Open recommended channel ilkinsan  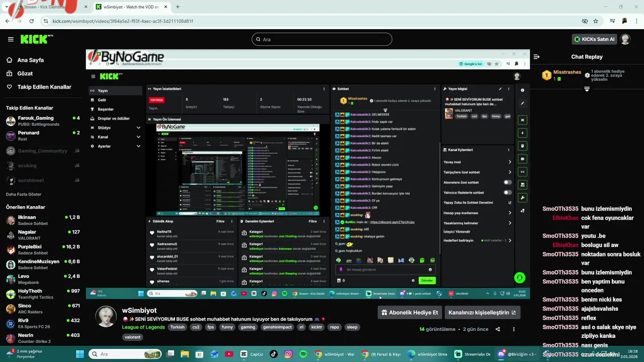point(42,220)
